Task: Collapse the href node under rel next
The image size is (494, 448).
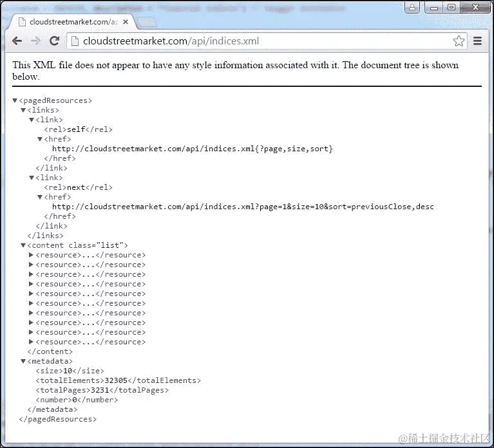Action: pos(40,197)
